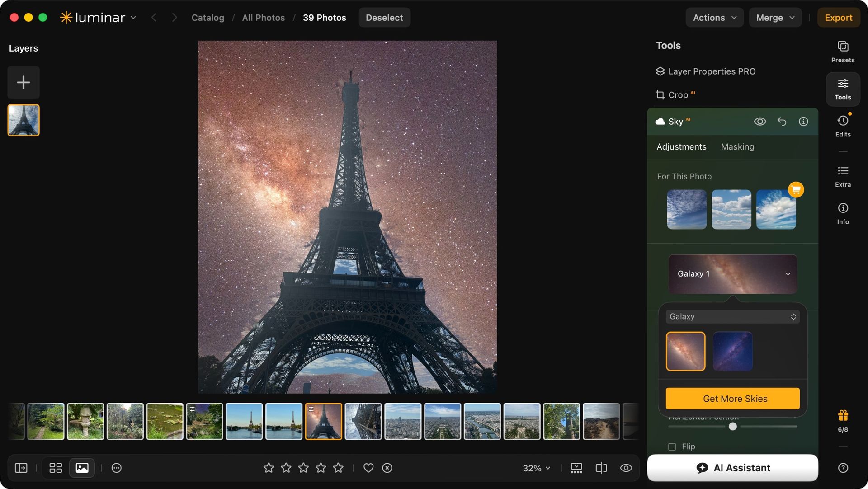Go to Catalog breadcrumb
Viewport: 868px width, 489px height.
point(208,18)
